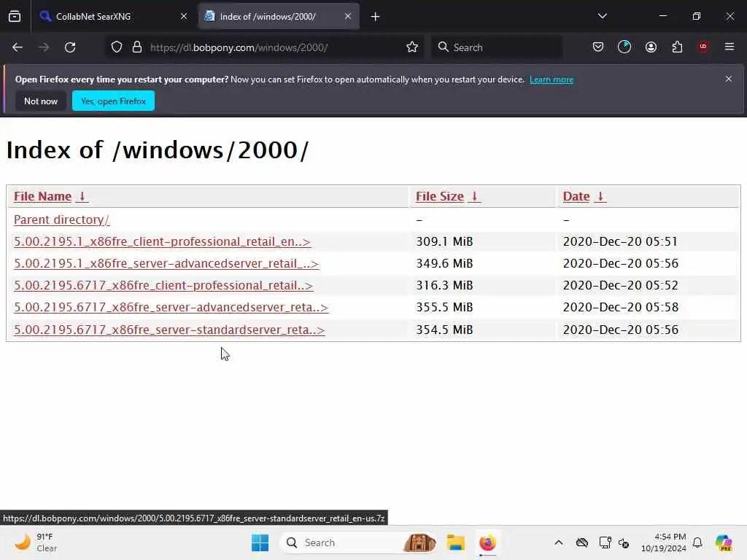
Task: Open Firefox View tab list icon
Action: coord(15,16)
